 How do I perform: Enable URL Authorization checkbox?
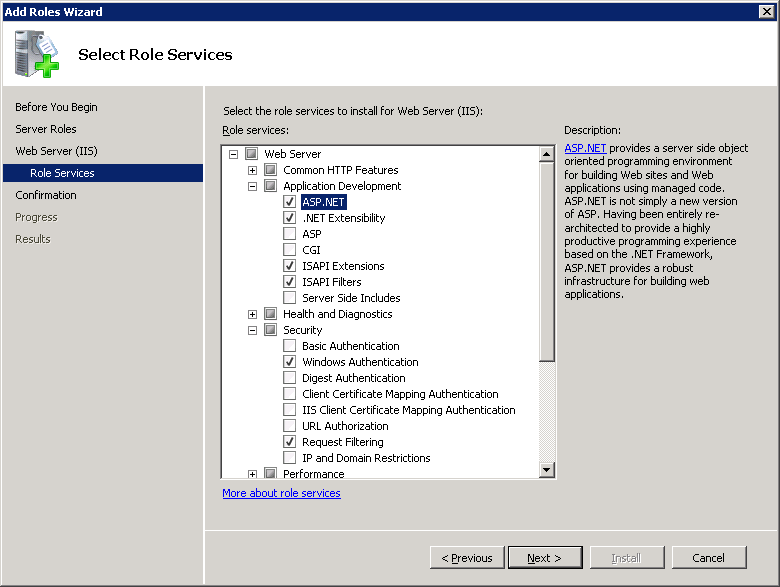point(290,426)
